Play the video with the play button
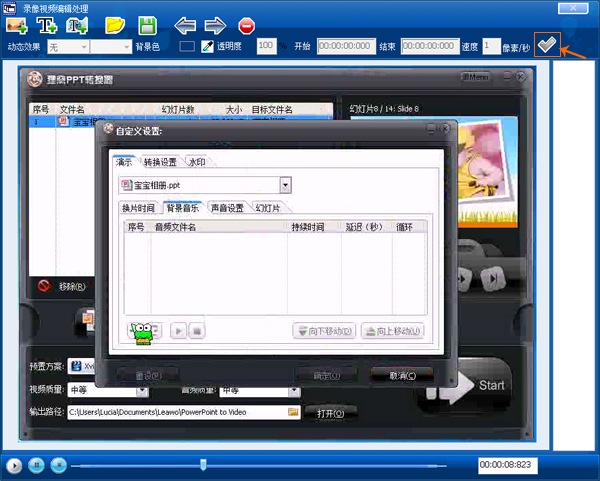The image size is (600, 481). point(15,466)
